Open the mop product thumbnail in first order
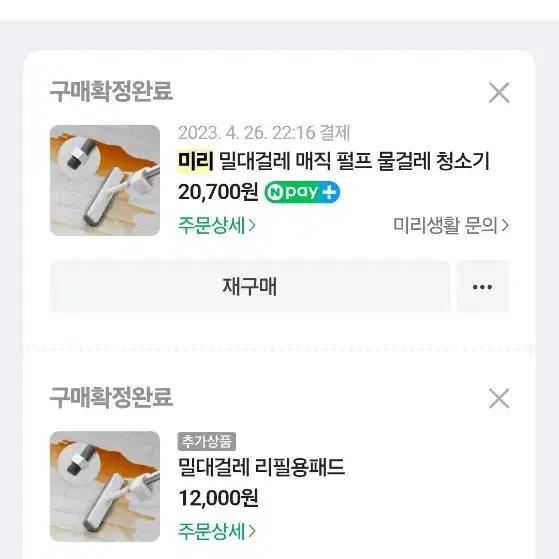This screenshot has width=559, height=559. (105, 180)
